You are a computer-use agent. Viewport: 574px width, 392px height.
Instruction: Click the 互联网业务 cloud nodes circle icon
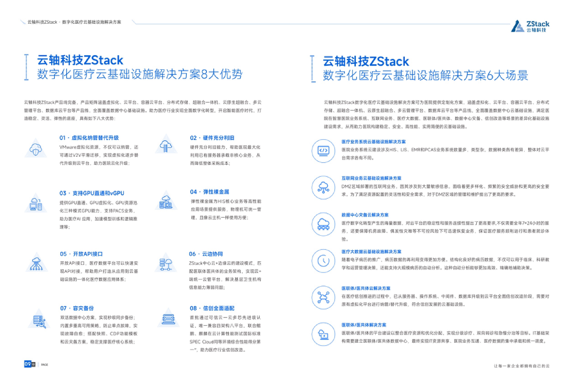323,187
